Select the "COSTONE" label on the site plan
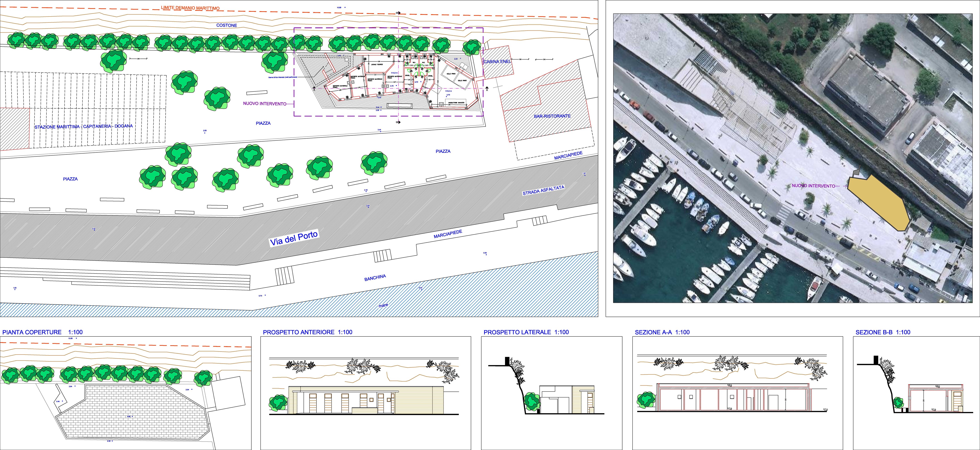The image size is (980, 450). pyautogui.click(x=227, y=25)
